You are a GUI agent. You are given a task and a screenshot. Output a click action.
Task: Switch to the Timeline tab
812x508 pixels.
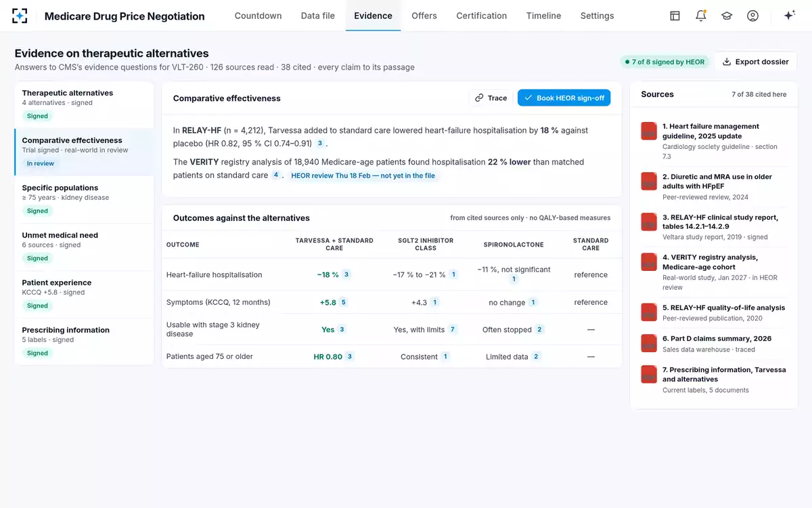pos(543,16)
